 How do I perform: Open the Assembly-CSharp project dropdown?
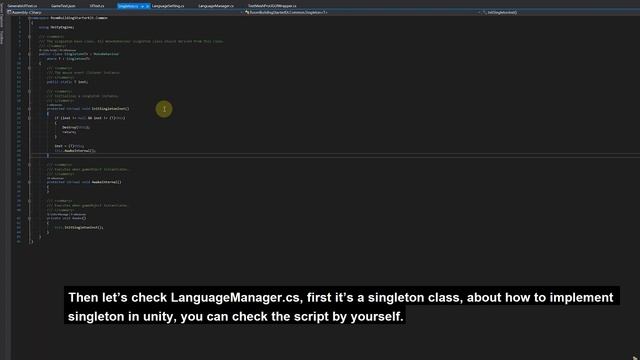[x=125, y=12]
